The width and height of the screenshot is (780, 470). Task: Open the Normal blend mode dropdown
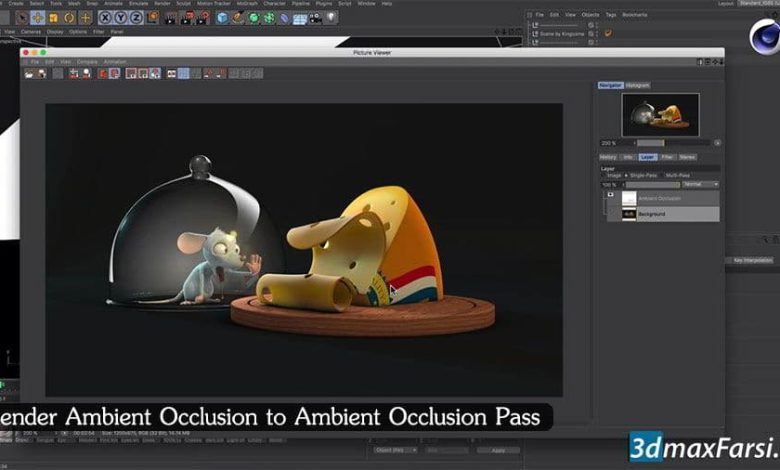tap(701, 184)
